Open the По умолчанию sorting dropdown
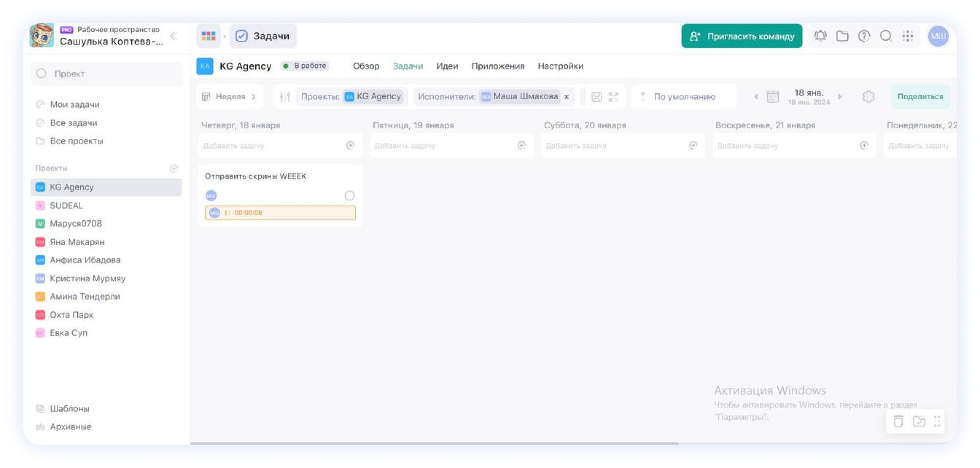This screenshot has width=980, height=468. (x=684, y=97)
